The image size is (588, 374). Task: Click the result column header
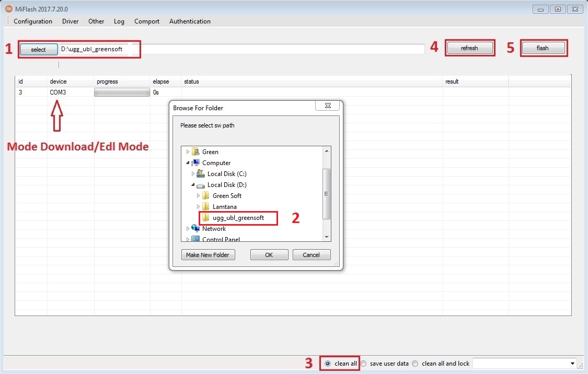(476, 81)
